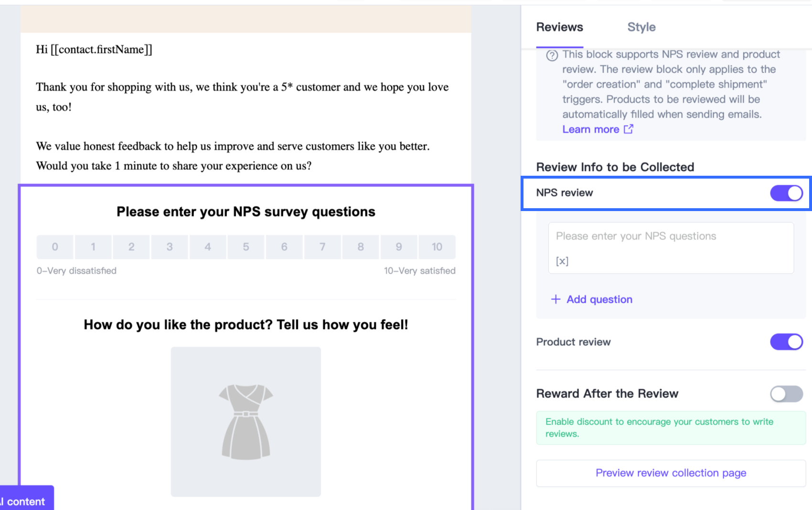Viewport: 812px width, 510px height.
Task: Click the Add question link
Action: [599, 299]
